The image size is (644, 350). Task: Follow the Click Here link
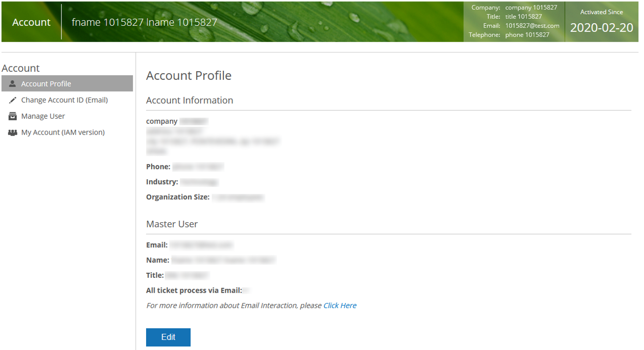[x=340, y=305]
